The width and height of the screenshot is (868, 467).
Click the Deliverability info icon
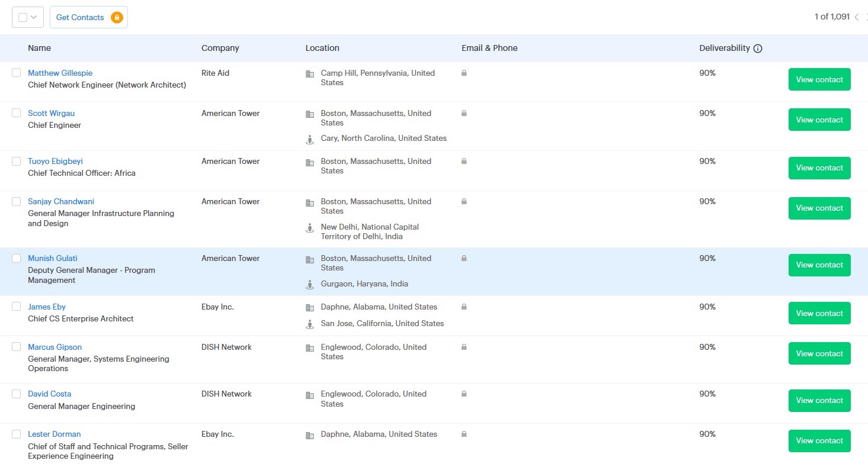(758, 49)
